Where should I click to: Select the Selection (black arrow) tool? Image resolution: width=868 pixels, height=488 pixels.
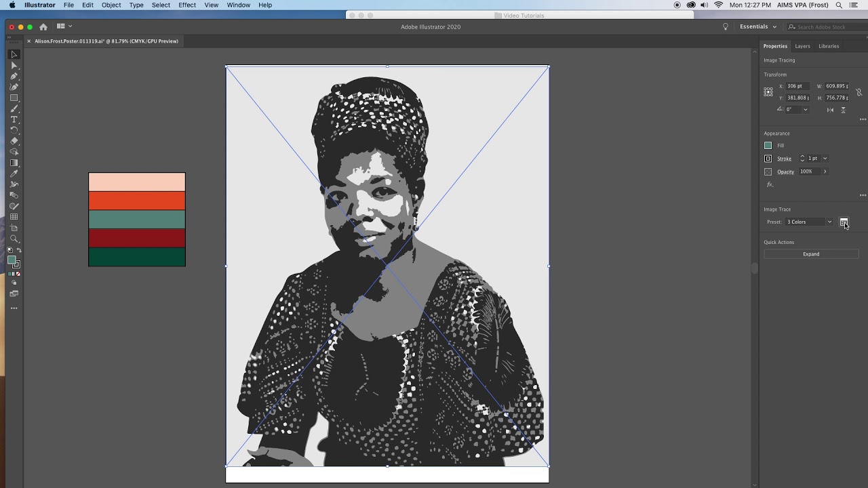14,54
